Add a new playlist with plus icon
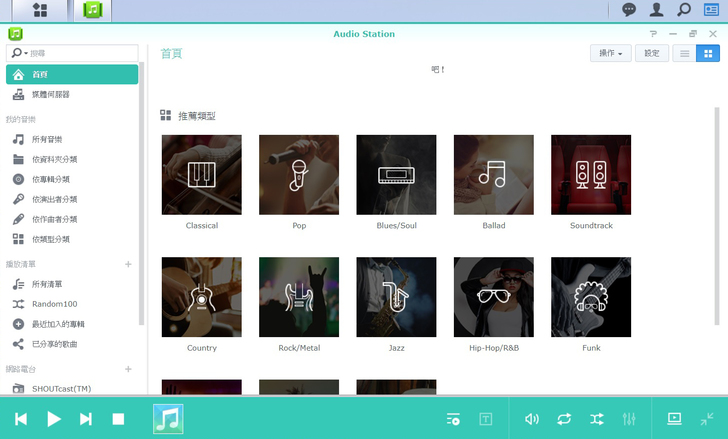Viewport: 728px width, 439px height. [128, 264]
